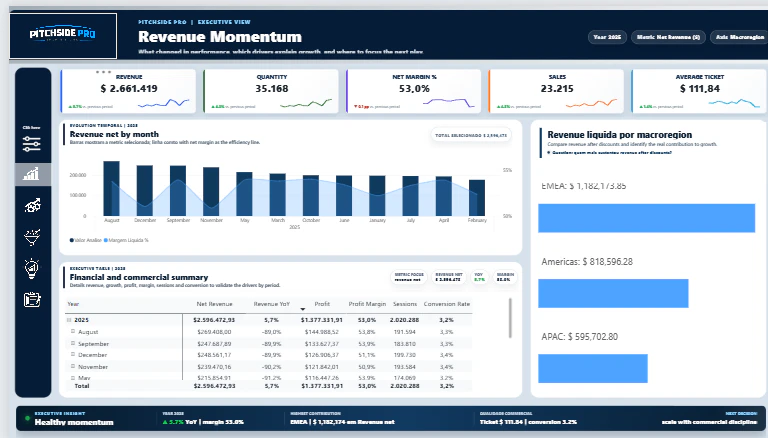Click the 'Financial and commercial summary' title
This screenshot has width=768, height=438.
139,277
